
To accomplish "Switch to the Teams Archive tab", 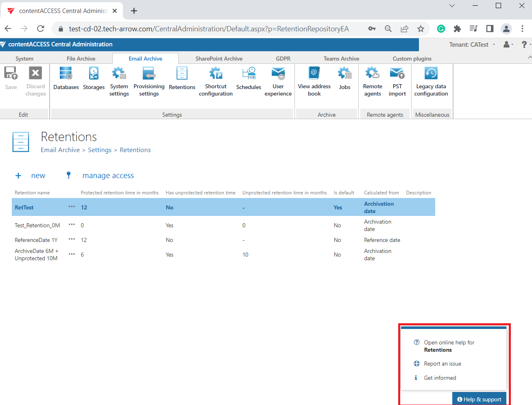I will [x=341, y=59].
